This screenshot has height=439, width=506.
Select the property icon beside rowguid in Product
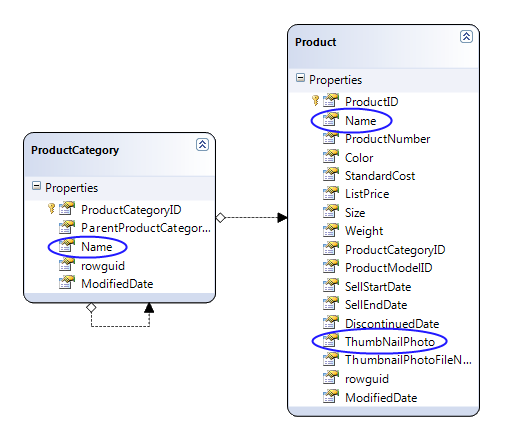pyautogui.click(x=331, y=378)
